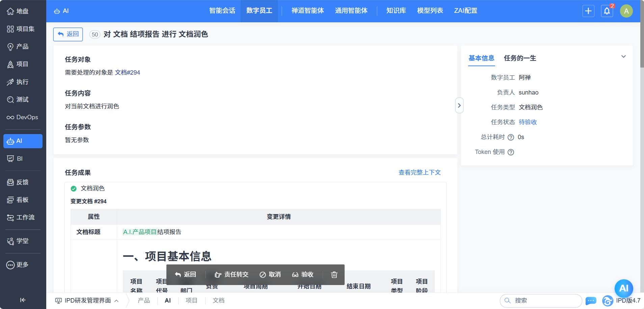Open 知识库 in top navigation
This screenshot has height=309, width=644.
(396, 11)
